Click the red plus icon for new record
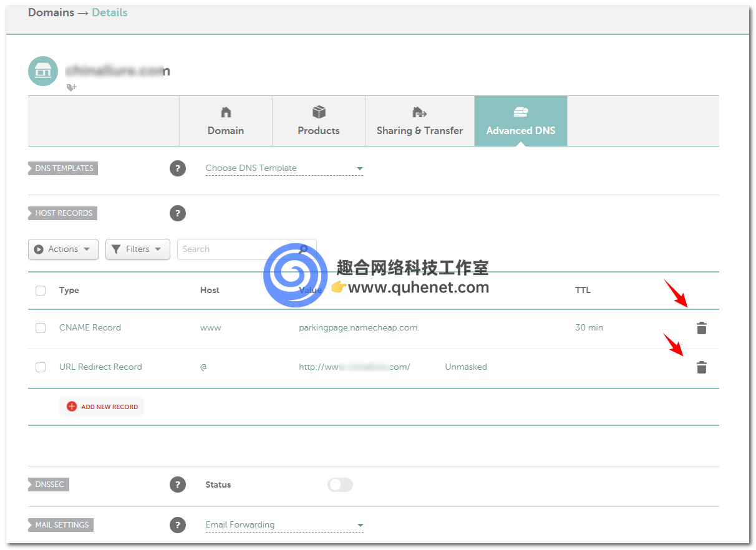The width and height of the screenshot is (756, 550). [72, 407]
